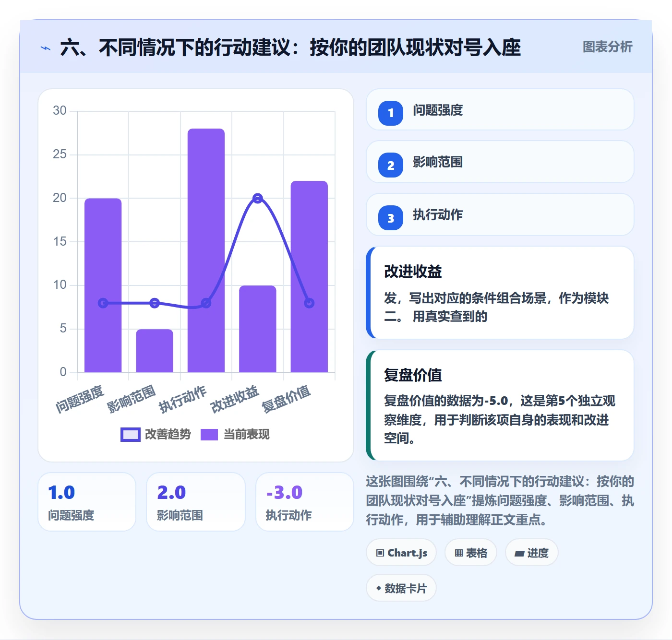Click the line peak point above 改进收益
This screenshot has height=640, width=672.
click(258, 198)
